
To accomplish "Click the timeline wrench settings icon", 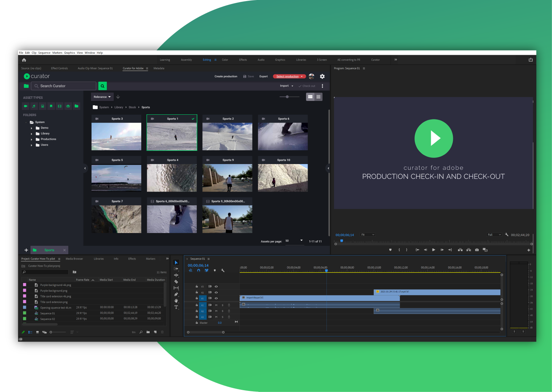I will 223,270.
